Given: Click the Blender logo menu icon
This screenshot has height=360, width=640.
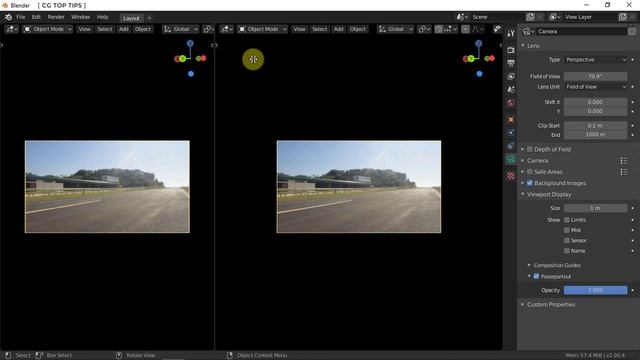Looking at the screenshot, I should pos(8,17).
